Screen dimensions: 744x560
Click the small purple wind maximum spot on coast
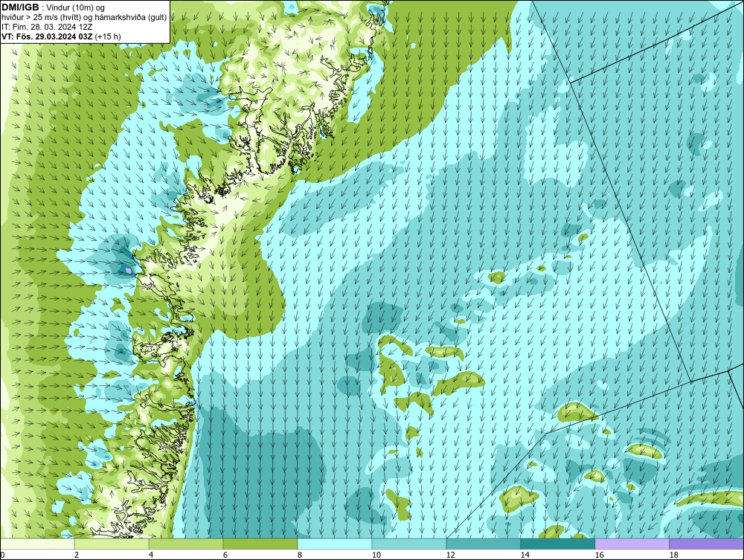128,270
